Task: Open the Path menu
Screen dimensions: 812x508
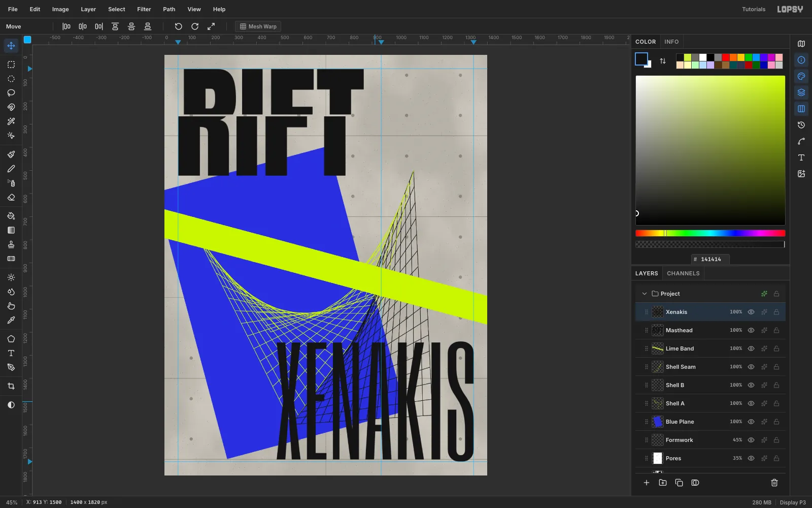Action: [169, 9]
